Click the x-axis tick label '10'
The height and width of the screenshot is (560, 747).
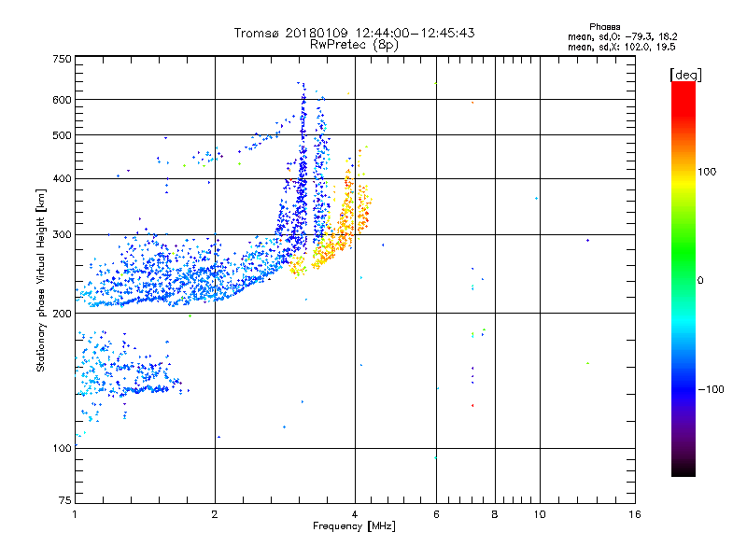(540, 514)
